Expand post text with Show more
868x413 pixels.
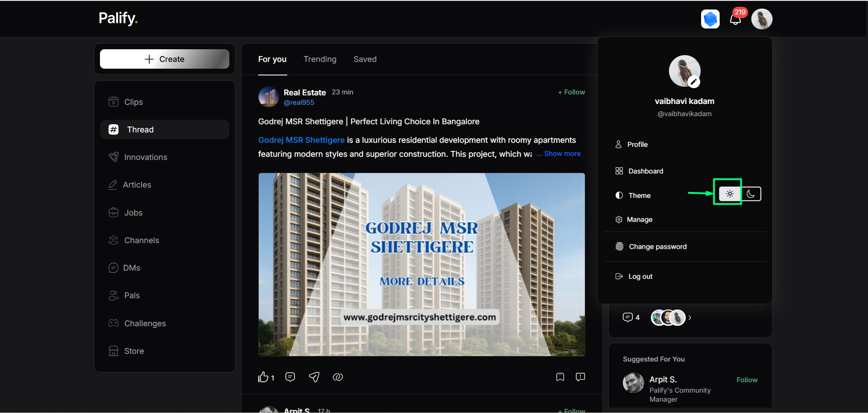562,154
